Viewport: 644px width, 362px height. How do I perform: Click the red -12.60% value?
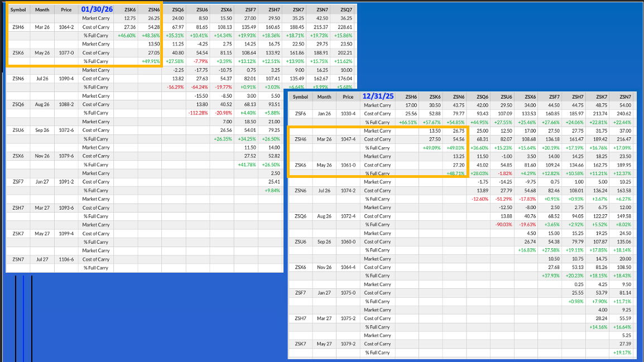tap(480, 199)
